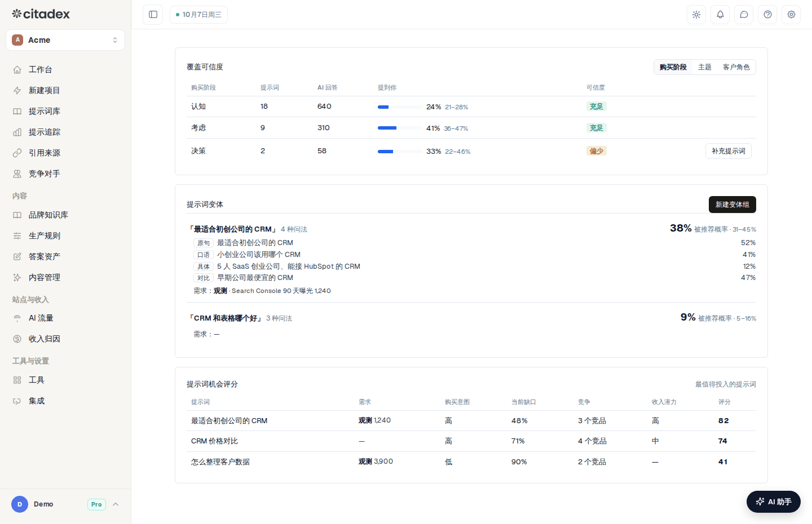The image size is (812, 524).
Task: Open 竞争对手 in the sidebar
Action: [x=65, y=174]
